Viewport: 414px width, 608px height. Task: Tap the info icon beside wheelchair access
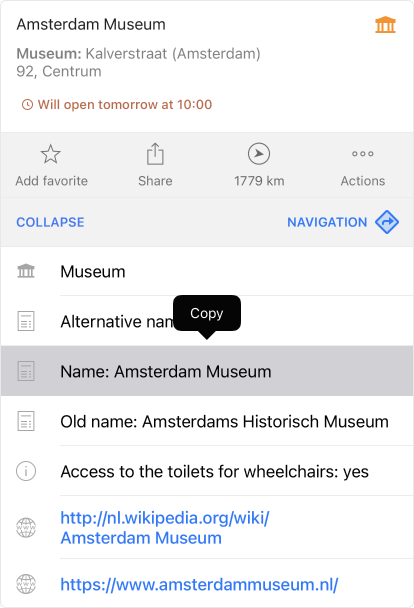(26, 471)
